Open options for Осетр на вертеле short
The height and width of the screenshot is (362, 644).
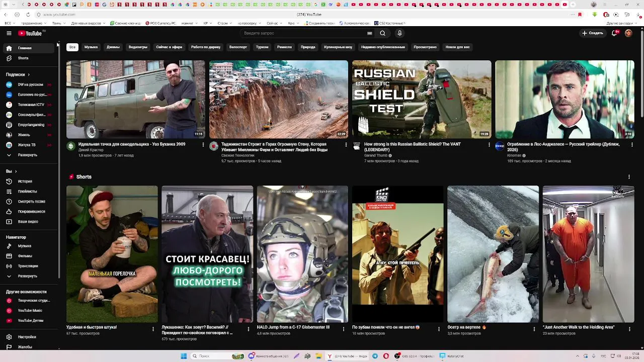pyautogui.click(x=534, y=329)
